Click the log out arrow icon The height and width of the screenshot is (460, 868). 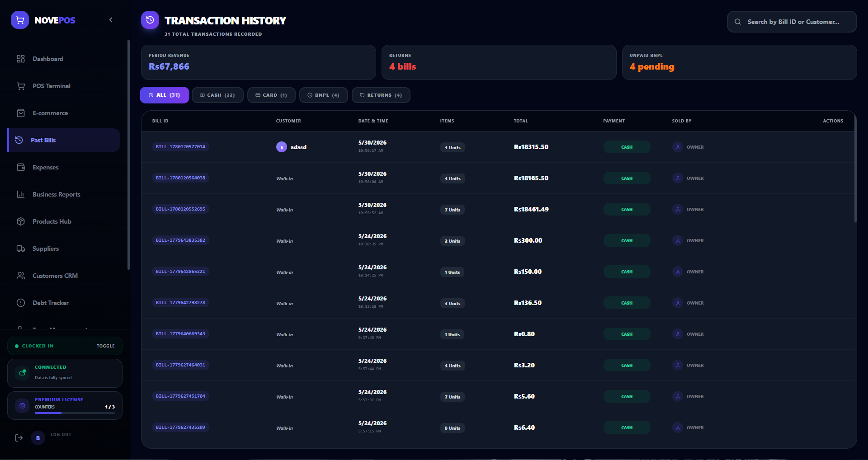click(x=19, y=438)
